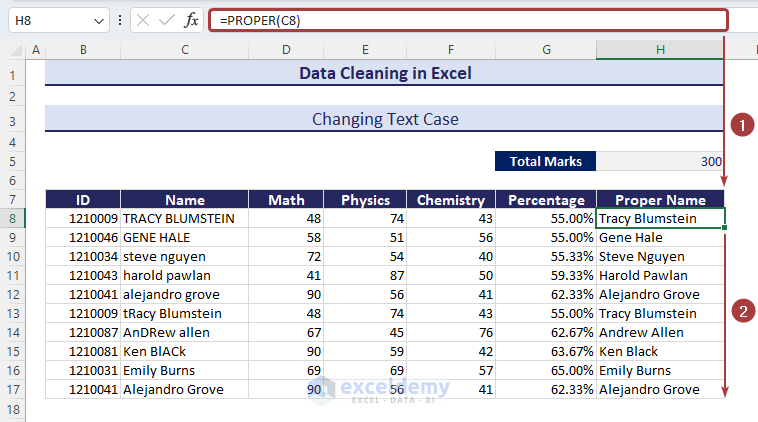Select column C header
Screen dimensions: 758x422
coord(185,50)
